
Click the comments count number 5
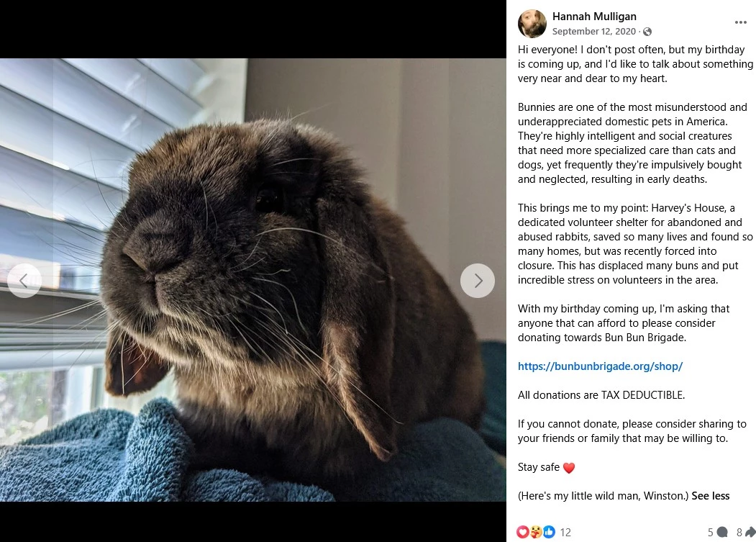[711, 533]
